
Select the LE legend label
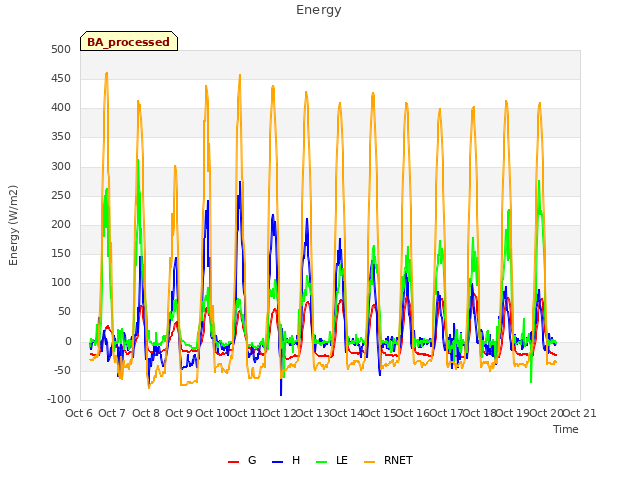click(x=342, y=460)
